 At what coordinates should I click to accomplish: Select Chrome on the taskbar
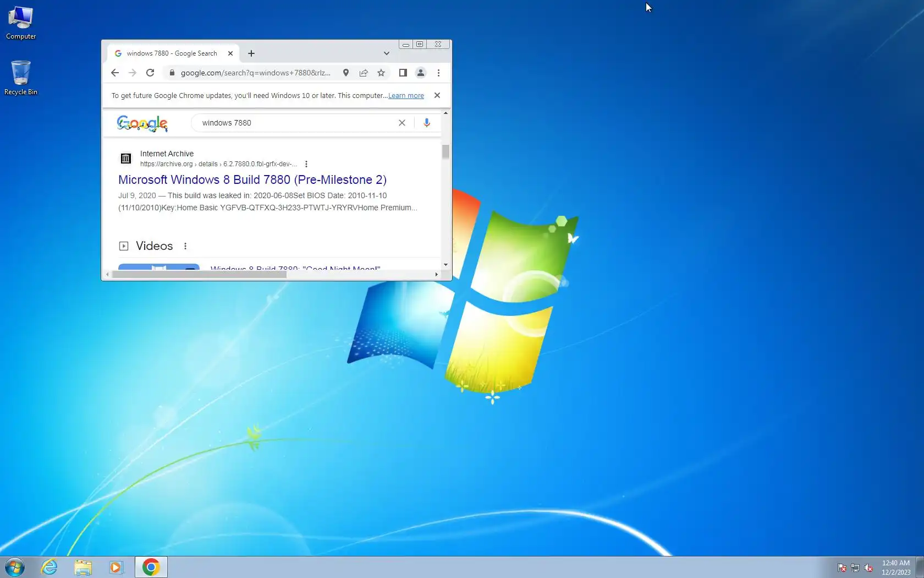click(x=151, y=567)
